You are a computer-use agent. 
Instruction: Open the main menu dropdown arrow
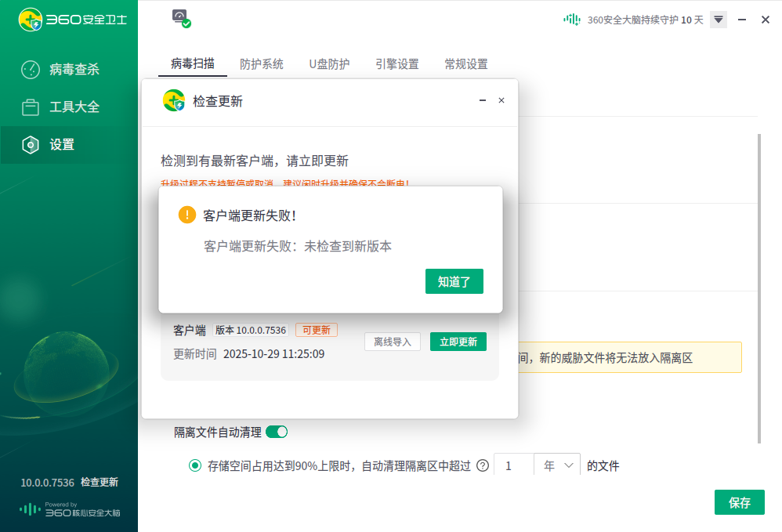click(719, 20)
